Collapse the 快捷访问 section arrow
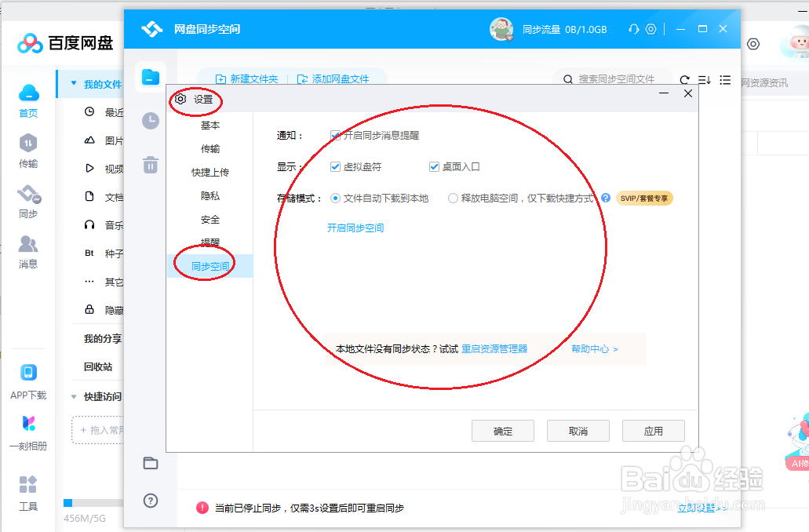This screenshot has height=532, width=809. coord(74,397)
